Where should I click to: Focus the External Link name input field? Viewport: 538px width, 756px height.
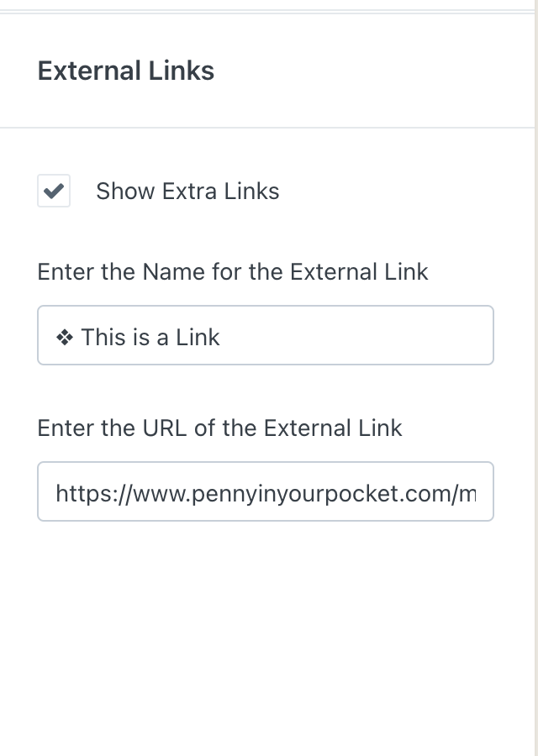(x=336, y=336)
